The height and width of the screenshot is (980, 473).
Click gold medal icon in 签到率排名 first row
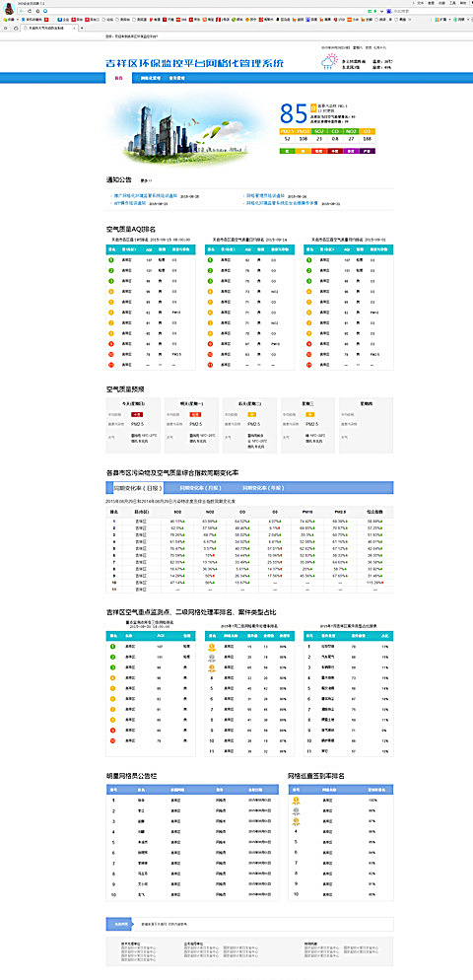(x=298, y=800)
